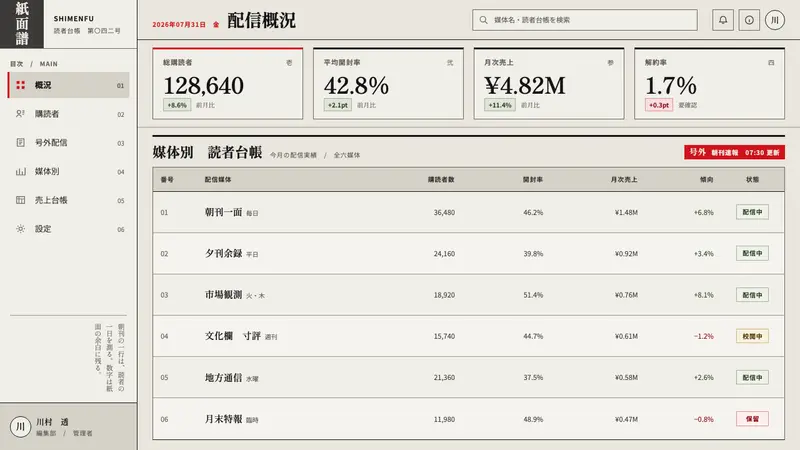
Task: Click monthly sales ¥0.61M
Action: (626, 336)
